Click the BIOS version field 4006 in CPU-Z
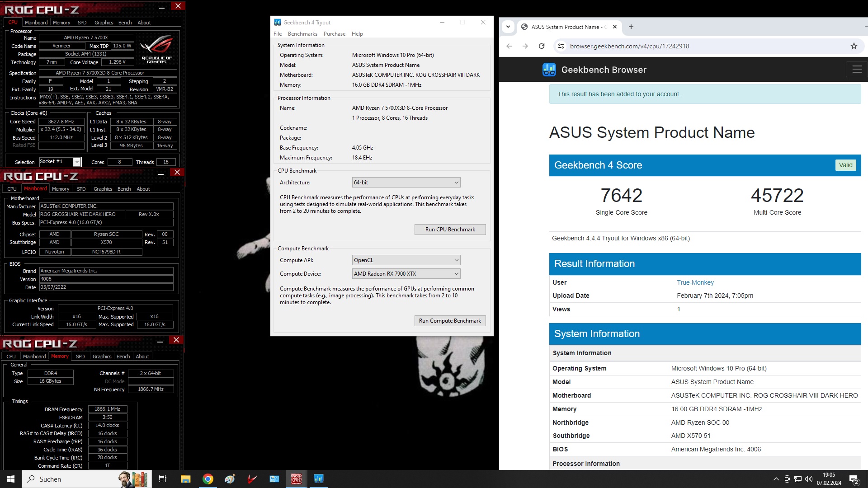 coord(106,279)
